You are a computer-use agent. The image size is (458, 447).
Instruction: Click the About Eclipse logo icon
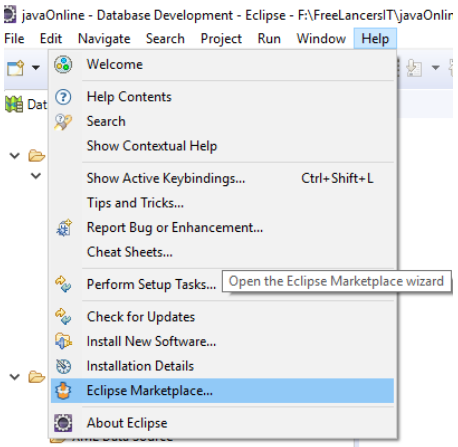click(x=63, y=423)
